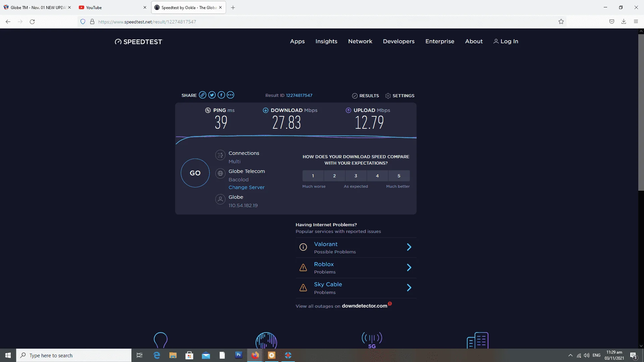Image resolution: width=644 pixels, height=362 pixels.
Task: Bookmark this page with the star icon
Action: tap(561, 22)
